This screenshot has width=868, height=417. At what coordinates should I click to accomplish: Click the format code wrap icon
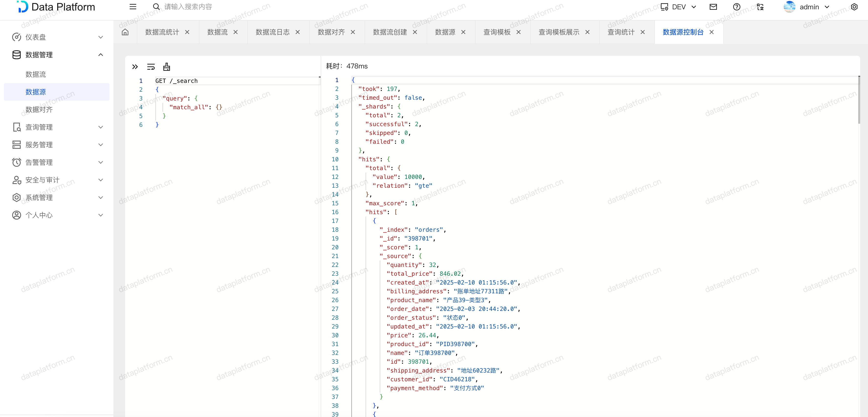(x=151, y=67)
